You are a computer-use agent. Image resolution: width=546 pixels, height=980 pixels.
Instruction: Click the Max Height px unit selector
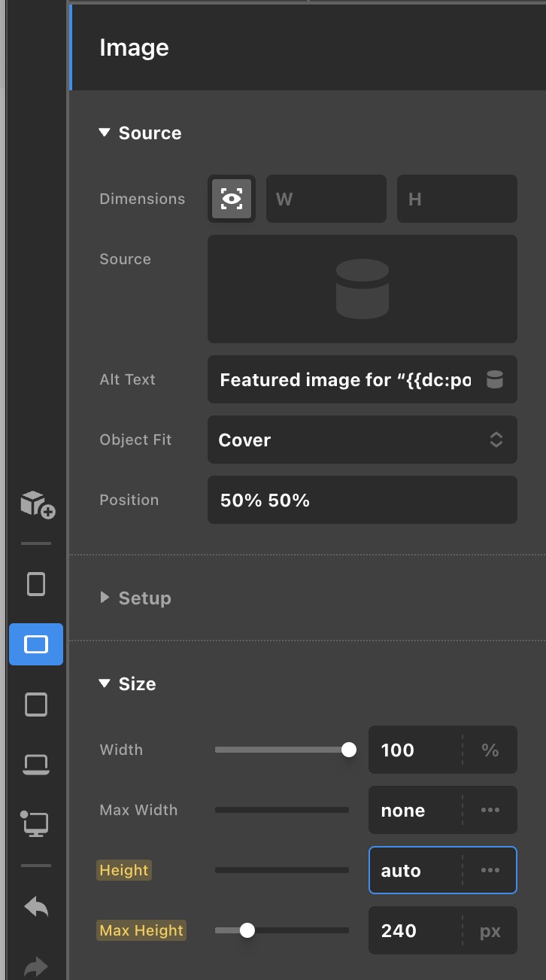[x=490, y=930]
